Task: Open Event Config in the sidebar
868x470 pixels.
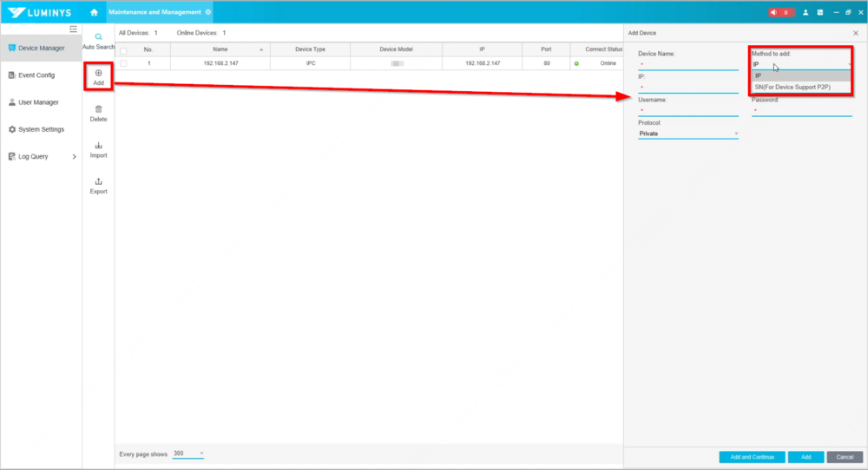Action: pyautogui.click(x=36, y=75)
